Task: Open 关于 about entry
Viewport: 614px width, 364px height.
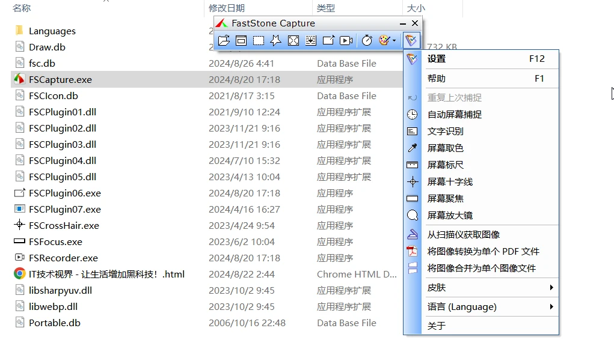Action: tap(490, 326)
